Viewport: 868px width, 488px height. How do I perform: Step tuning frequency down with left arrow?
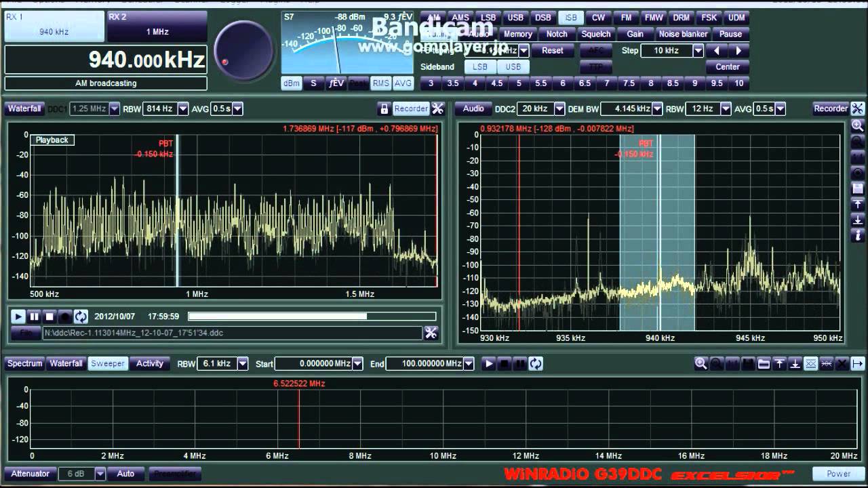[x=717, y=50]
